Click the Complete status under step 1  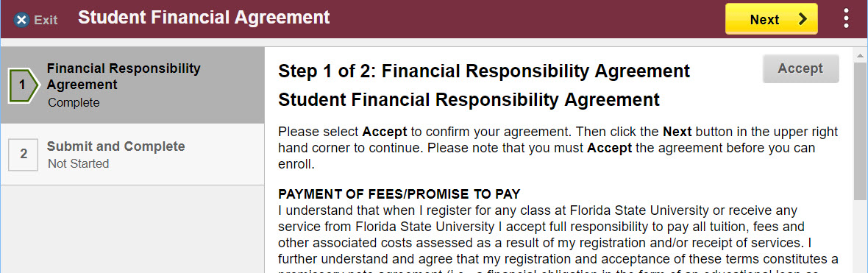coord(74,103)
